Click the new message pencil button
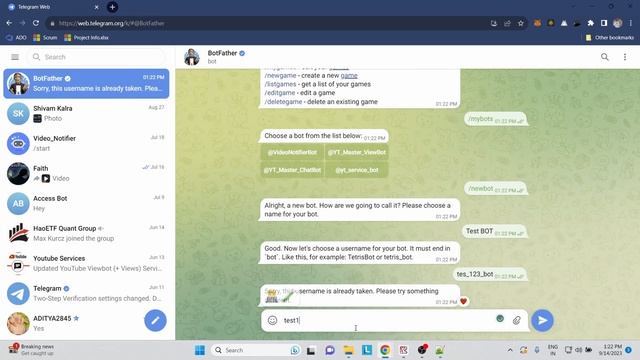The width and height of the screenshot is (640, 360). (155, 320)
